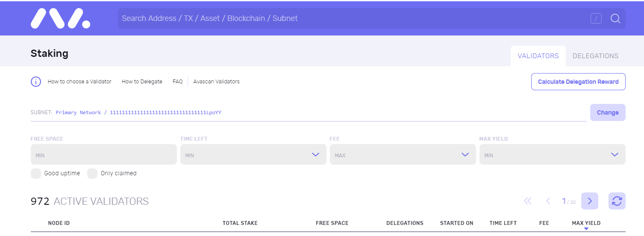Go to previous page arrow
Screen dimensions: 644x236
(x=548, y=201)
